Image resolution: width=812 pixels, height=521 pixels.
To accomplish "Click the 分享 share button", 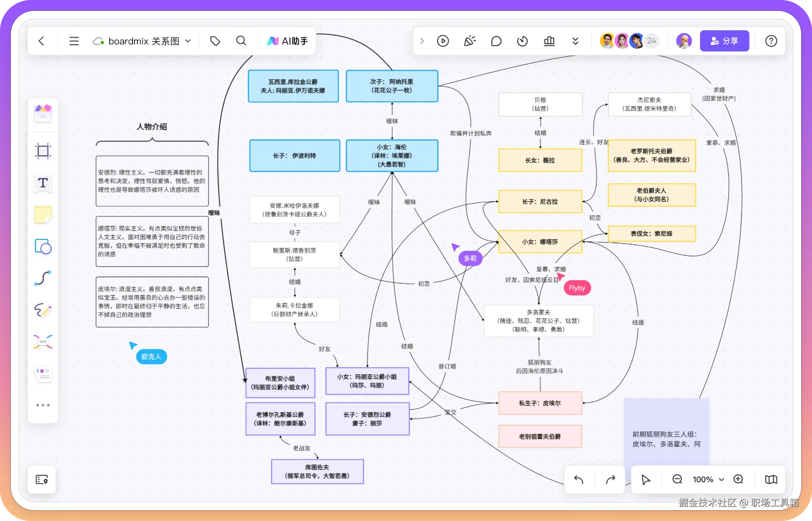I will tap(724, 41).
